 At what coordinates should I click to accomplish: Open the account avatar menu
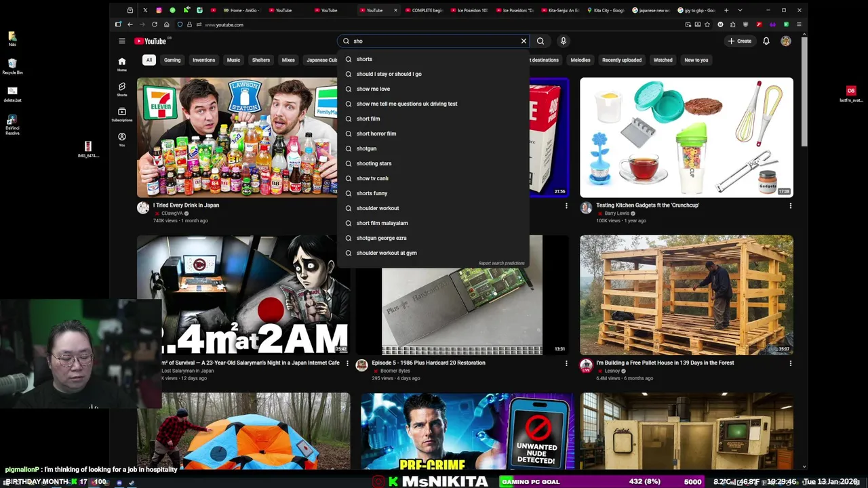tap(786, 41)
